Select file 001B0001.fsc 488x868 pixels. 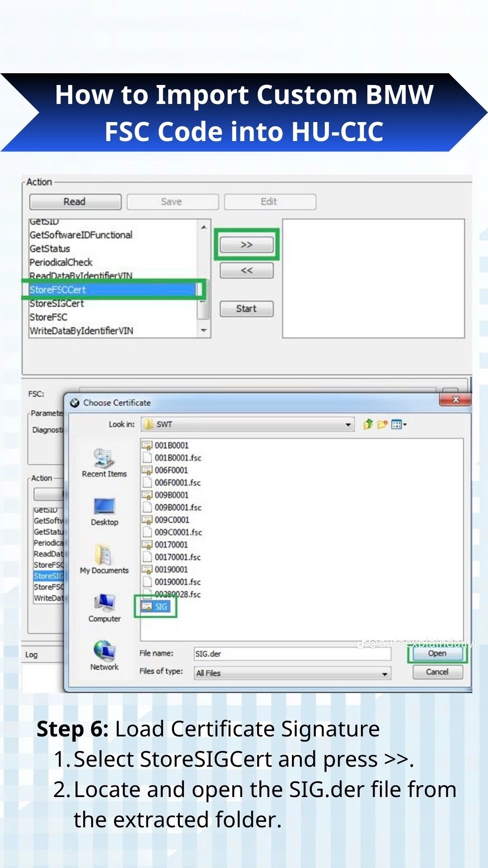coord(172,458)
